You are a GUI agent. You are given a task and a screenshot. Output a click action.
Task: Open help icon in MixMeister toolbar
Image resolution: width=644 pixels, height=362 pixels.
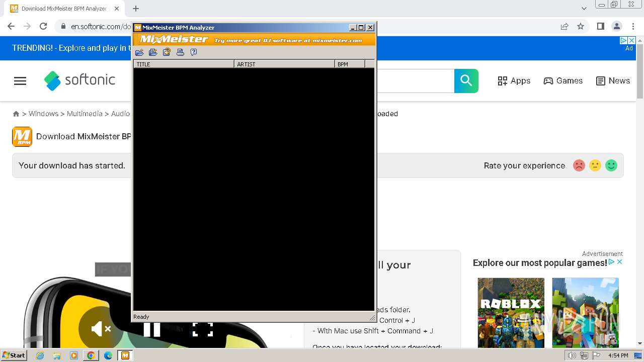194,52
